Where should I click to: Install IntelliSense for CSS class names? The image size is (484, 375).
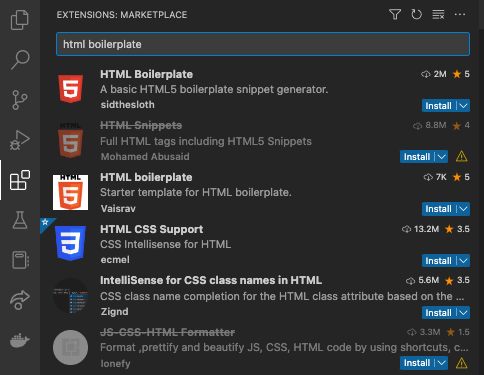[x=438, y=313]
